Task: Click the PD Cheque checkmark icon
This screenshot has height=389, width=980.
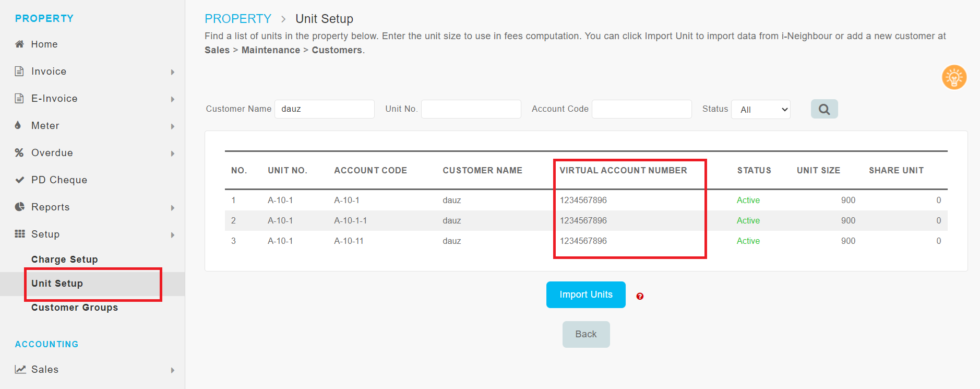Action: pyautogui.click(x=19, y=180)
